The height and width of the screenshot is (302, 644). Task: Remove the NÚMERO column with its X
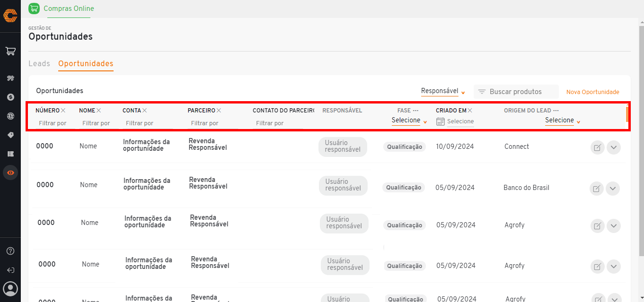tap(63, 111)
